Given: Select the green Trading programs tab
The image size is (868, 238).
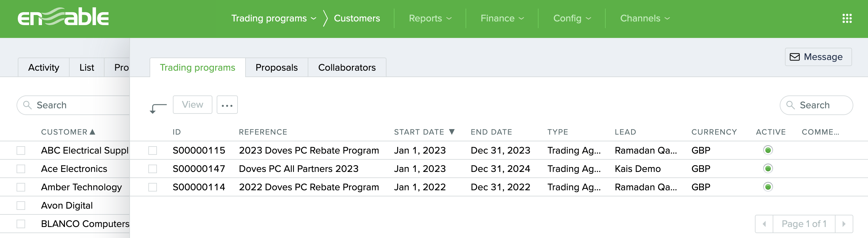Looking at the screenshot, I should click(x=197, y=68).
